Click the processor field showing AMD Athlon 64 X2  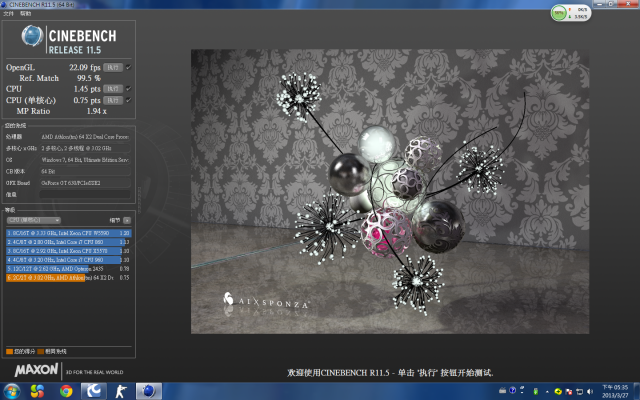click(x=85, y=137)
